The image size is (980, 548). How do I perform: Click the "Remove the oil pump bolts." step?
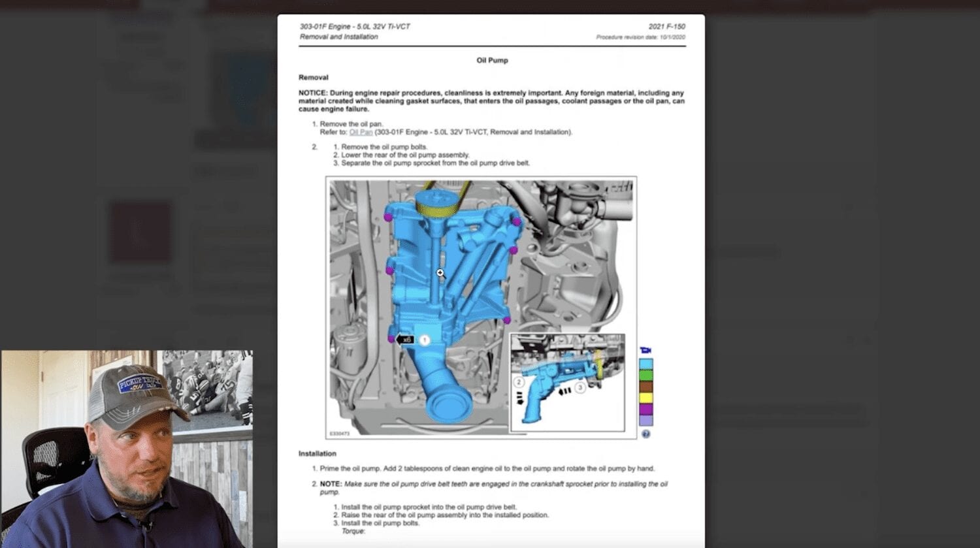pos(384,147)
